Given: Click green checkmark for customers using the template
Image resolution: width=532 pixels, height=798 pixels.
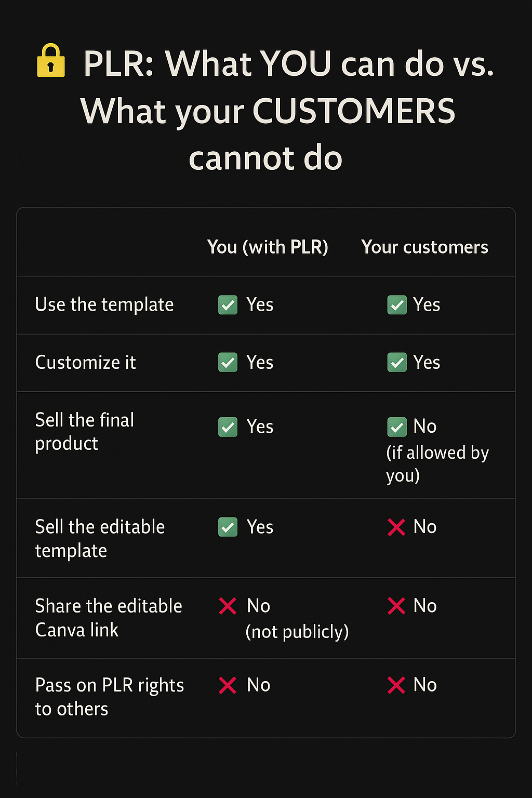Looking at the screenshot, I should [x=397, y=305].
